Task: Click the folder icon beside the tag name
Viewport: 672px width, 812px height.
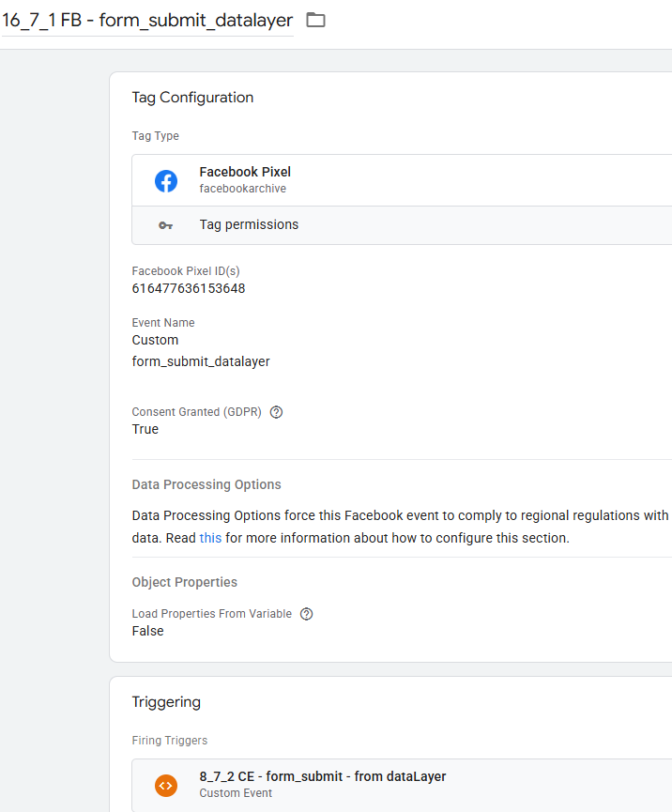Action: (x=316, y=20)
